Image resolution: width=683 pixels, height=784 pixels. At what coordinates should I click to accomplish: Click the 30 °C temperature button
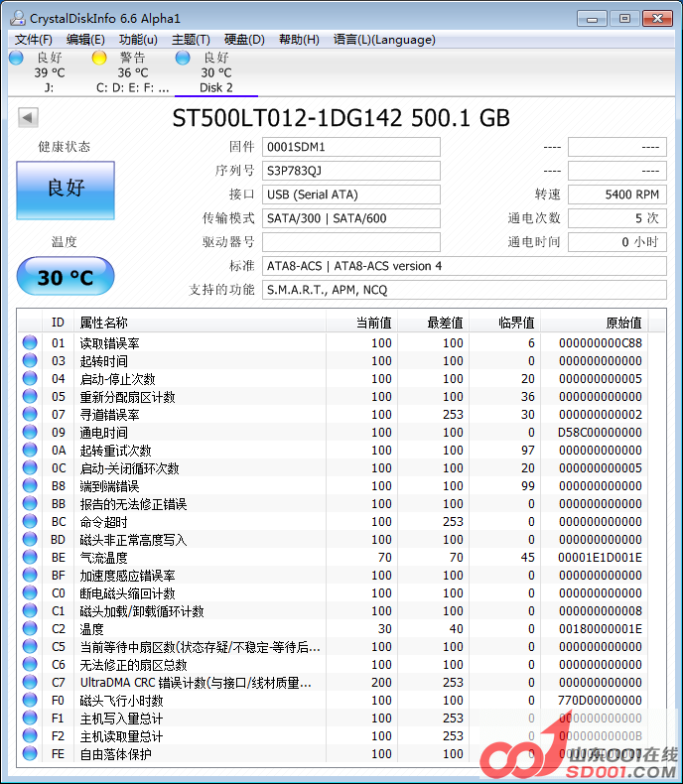(x=66, y=277)
